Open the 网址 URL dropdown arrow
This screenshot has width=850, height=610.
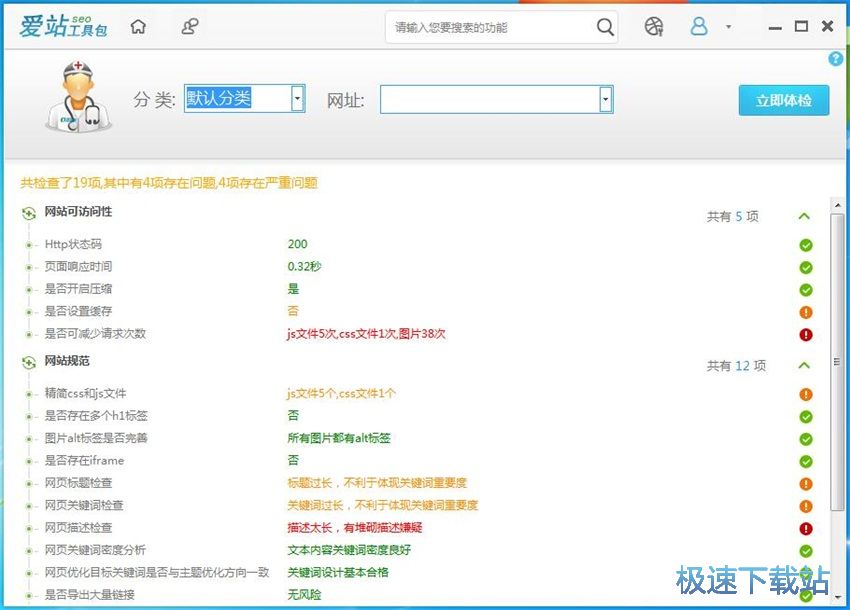tap(606, 99)
